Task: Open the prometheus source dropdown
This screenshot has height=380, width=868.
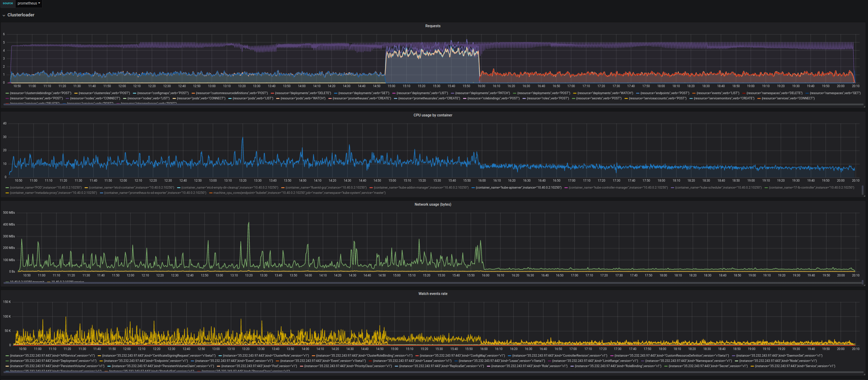Action: tap(29, 3)
